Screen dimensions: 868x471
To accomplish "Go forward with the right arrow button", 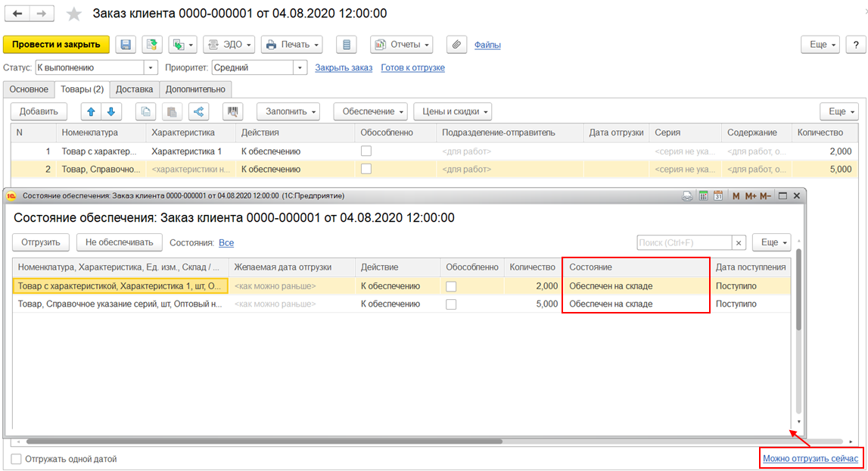I will 42,14.
